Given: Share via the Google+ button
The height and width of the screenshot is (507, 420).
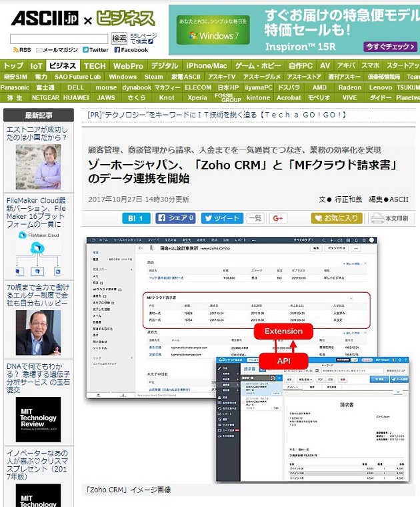Looking at the screenshot, I should (x=278, y=218).
